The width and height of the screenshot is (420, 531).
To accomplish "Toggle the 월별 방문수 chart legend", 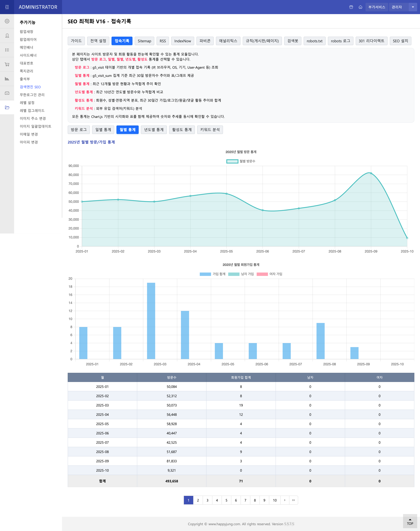I will [240, 161].
